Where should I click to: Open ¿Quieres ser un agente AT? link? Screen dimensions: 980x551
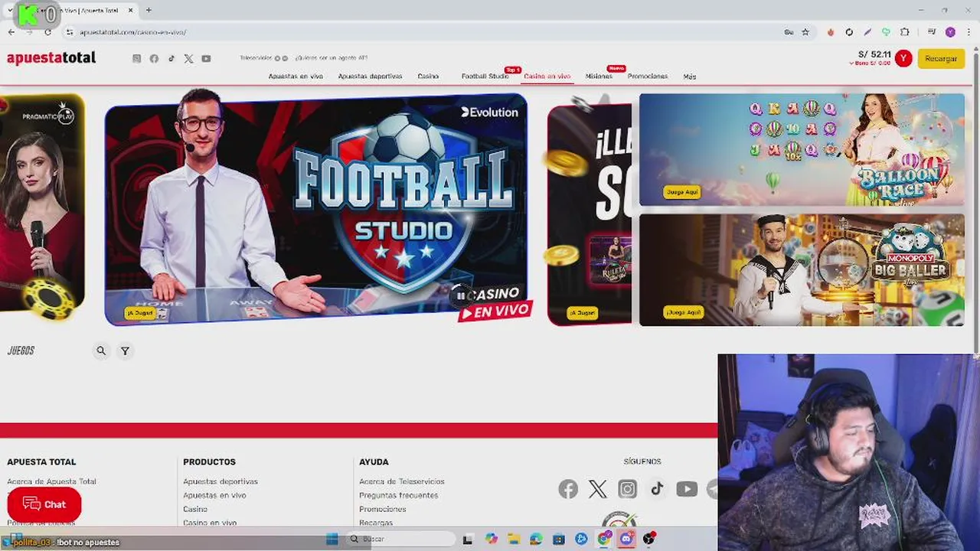332,58
